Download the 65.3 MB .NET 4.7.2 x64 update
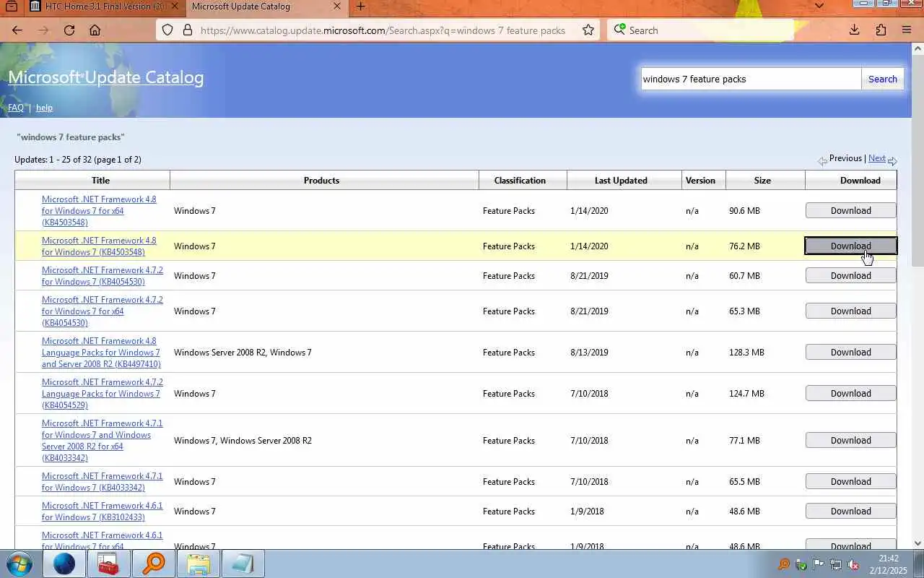Screen dimensions: 924x578 click(x=850, y=311)
